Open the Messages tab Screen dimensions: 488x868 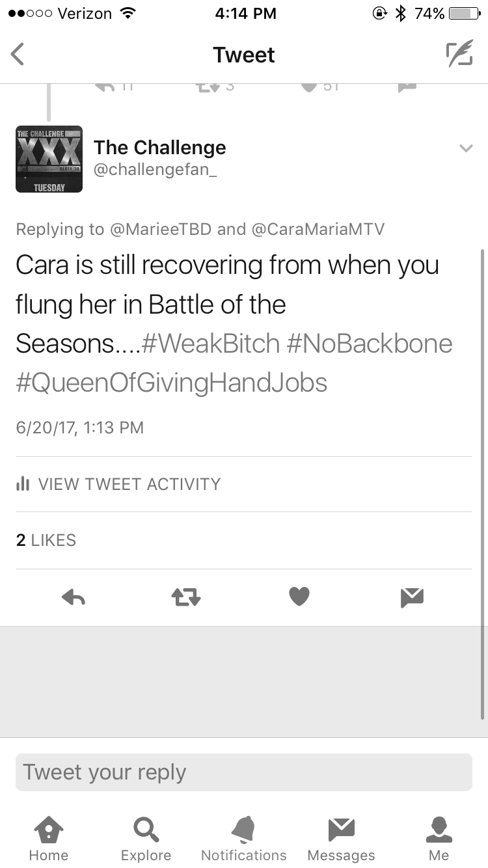(x=342, y=839)
